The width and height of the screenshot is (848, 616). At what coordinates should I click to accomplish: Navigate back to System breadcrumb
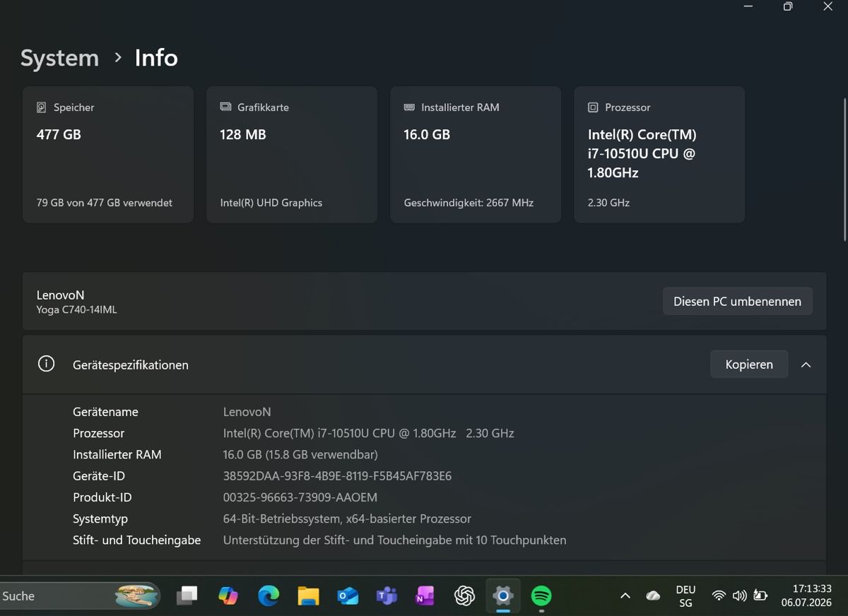coord(59,58)
